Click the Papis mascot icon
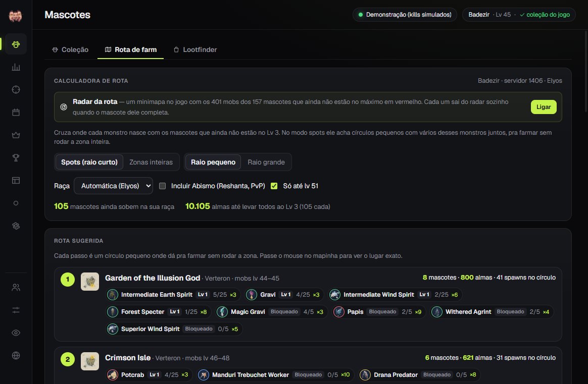Viewport: 588px width, 384px height. click(338, 312)
